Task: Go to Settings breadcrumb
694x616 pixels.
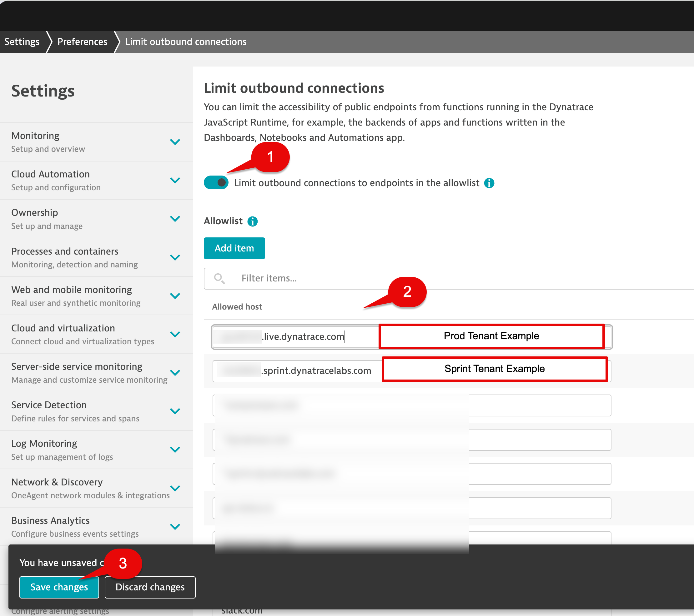Action: click(22, 42)
